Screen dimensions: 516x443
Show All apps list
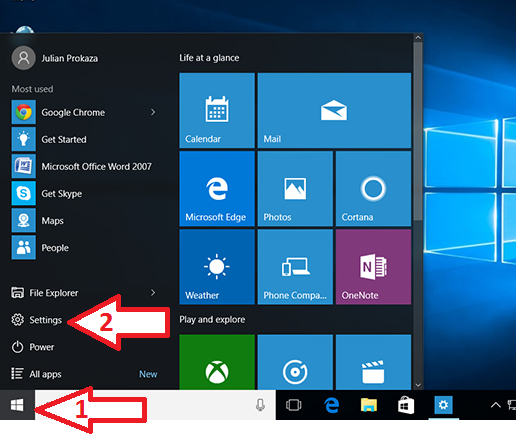pyautogui.click(x=36, y=374)
